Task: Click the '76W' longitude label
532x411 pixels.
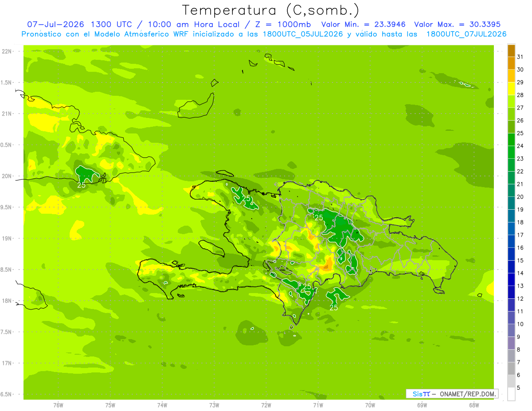Action: click(58, 405)
